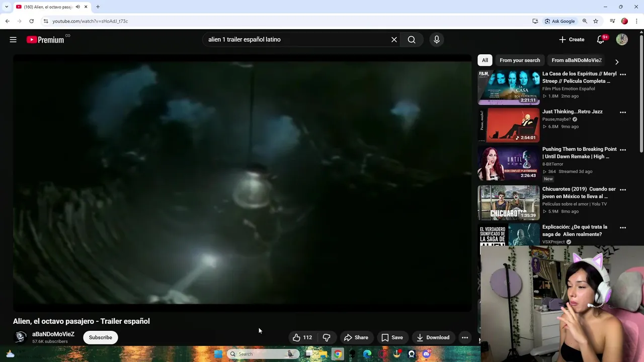644x362 pixels.
Task: Like the video with thumbs up
Action: click(x=302, y=337)
